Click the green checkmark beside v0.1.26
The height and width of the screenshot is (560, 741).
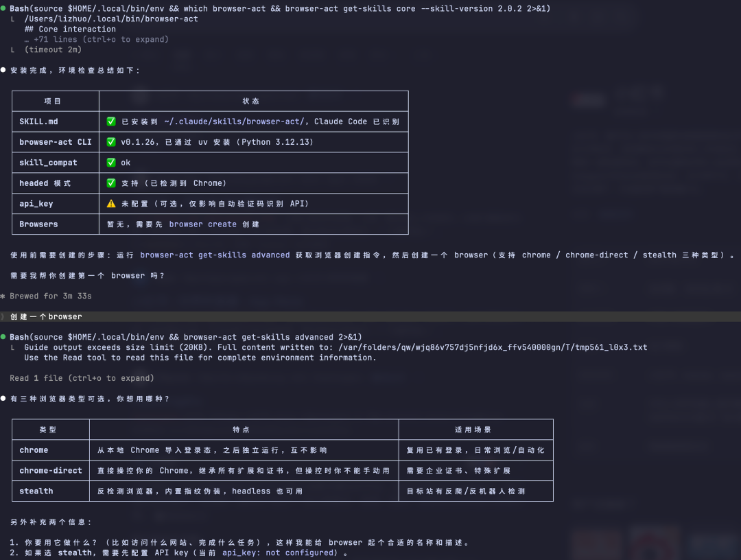(x=111, y=142)
